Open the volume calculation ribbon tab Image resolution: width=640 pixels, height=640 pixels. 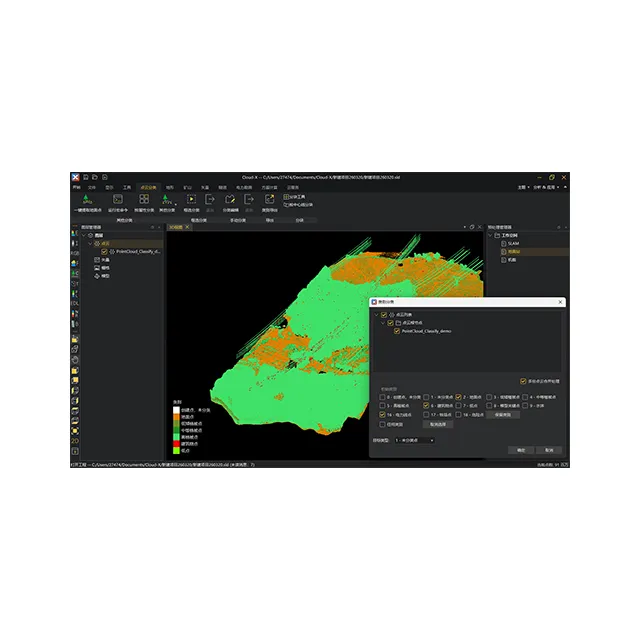click(x=269, y=187)
